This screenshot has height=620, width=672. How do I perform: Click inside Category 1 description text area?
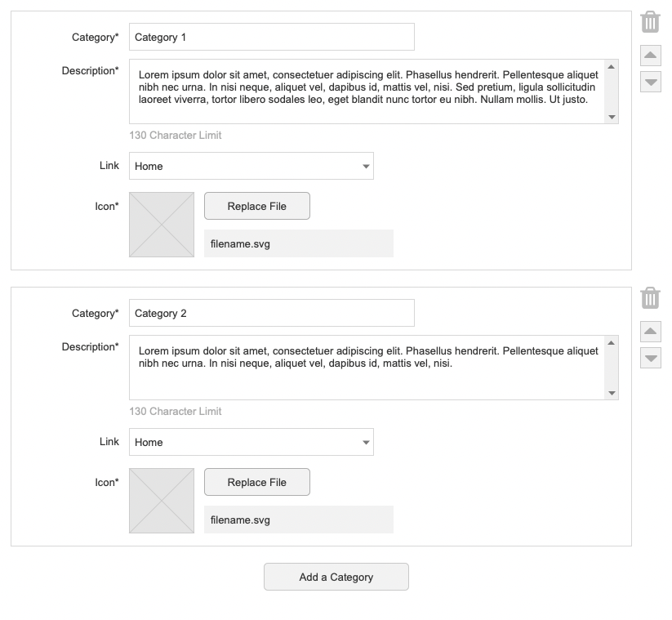366,91
